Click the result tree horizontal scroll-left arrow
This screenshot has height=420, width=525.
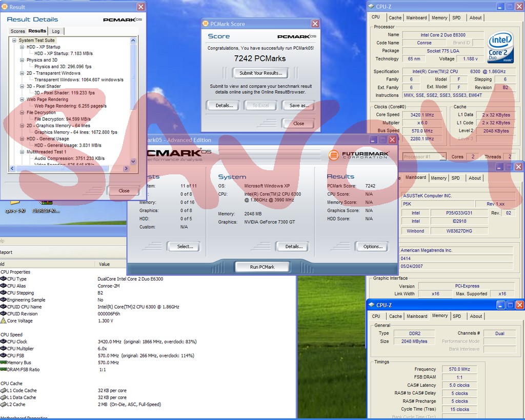click(12, 169)
